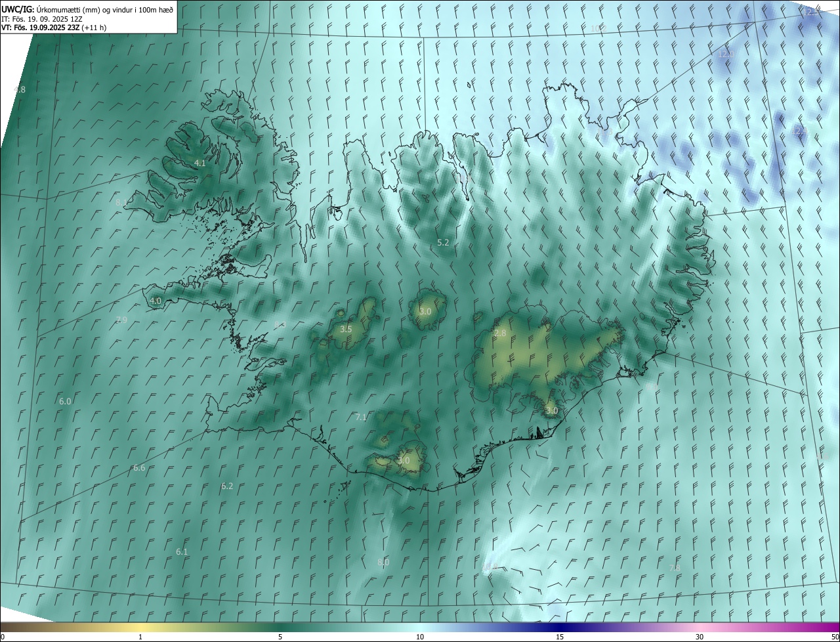This screenshot has width=840, height=642.
Task: Click the 8.0 value south of Iceland
Action: 383,562
